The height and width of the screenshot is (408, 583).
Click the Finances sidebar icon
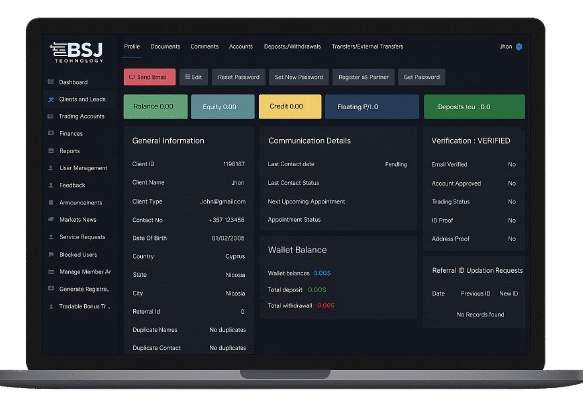click(x=51, y=133)
